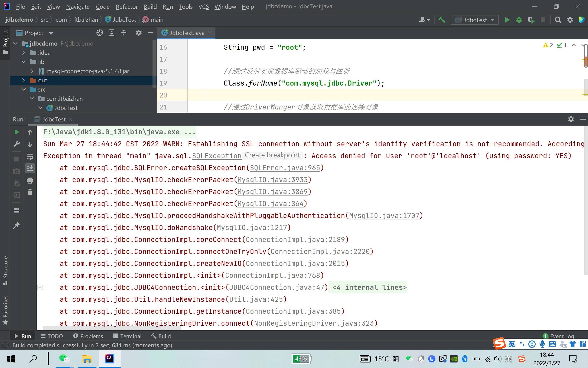Screen dimensions: 588x368
Task: Open the Refactor menu
Action: [x=127, y=7]
